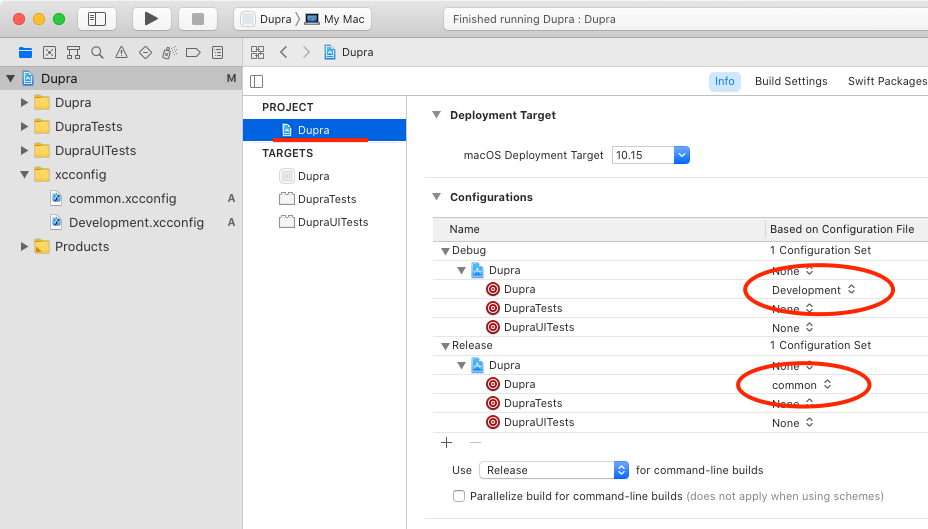Select the DupraTests target
The width and height of the screenshot is (928, 529).
pos(327,199)
